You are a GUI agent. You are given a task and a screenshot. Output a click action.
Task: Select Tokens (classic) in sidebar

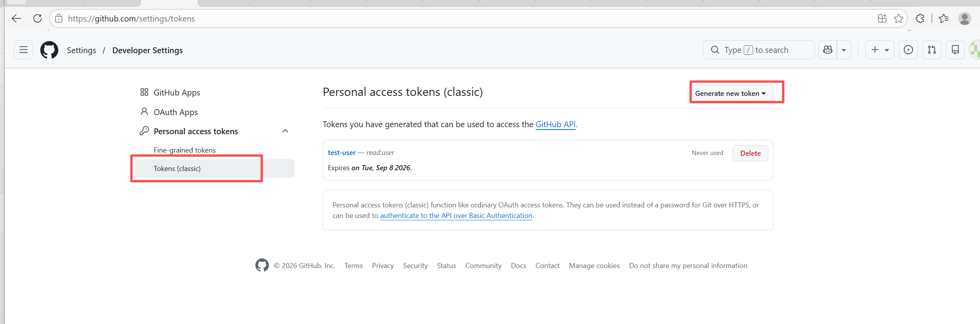215,168
